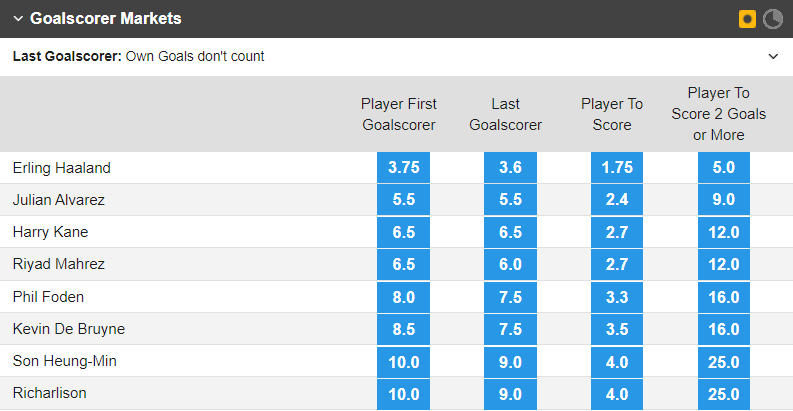Pick Julian Alvarez last goalscorer odds 5.5
Viewport: 793px width, 411px height.
[510, 199]
